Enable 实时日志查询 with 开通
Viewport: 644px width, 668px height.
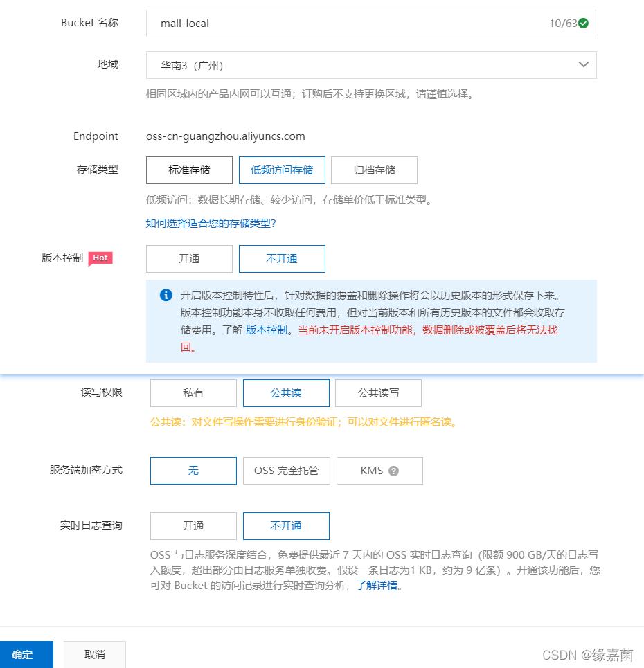tap(193, 526)
